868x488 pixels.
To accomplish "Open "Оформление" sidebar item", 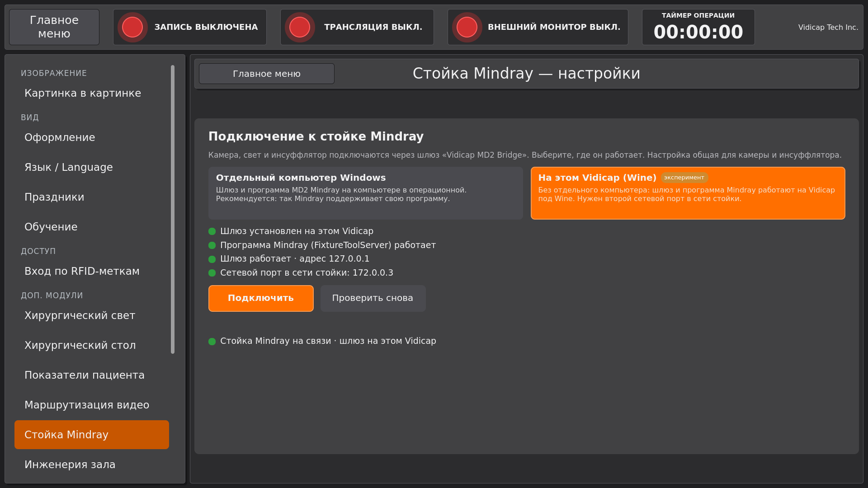I will click(x=92, y=137).
